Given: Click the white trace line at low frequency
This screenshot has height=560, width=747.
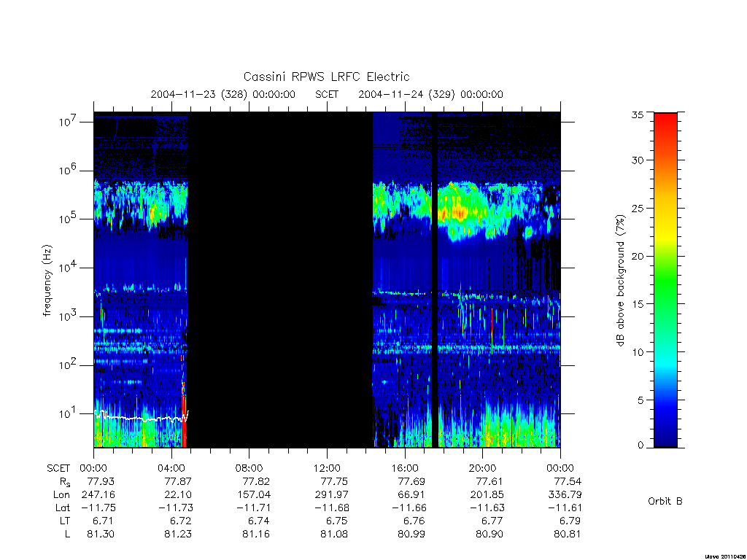Looking at the screenshot, I should point(141,418).
